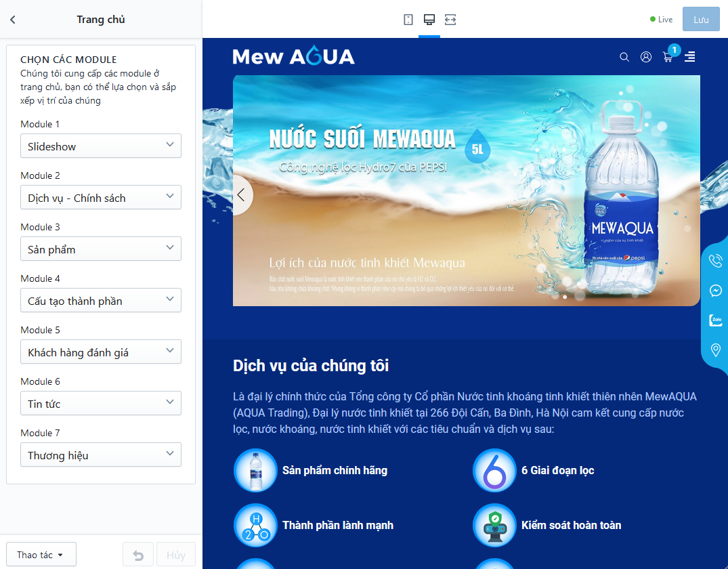Open Module 4 Cấu tạo thành phần dropdown
728x569 pixels.
101,301
